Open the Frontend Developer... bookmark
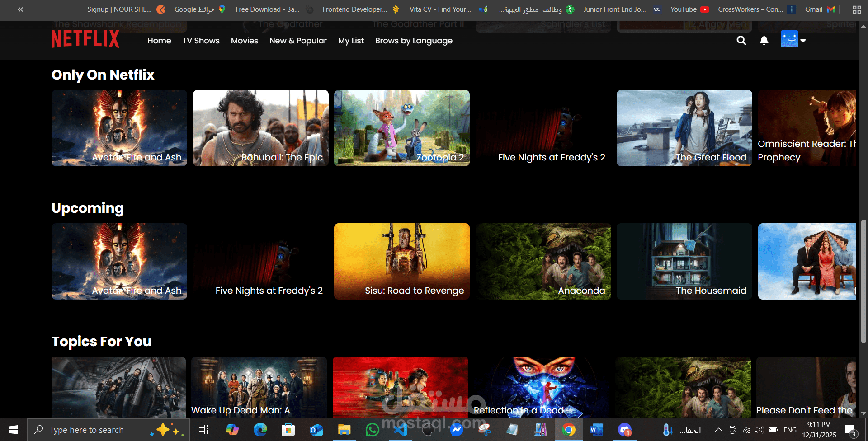 (x=361, y=9)
